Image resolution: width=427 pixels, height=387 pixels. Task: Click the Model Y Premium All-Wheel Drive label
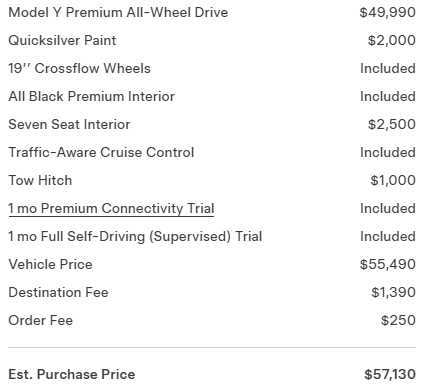coord(118,13)
